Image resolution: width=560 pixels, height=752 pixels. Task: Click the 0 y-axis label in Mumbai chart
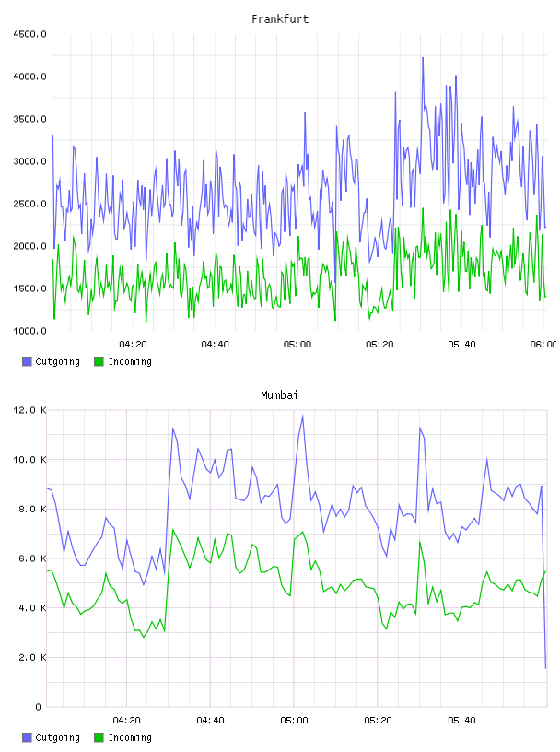[38, 707]
